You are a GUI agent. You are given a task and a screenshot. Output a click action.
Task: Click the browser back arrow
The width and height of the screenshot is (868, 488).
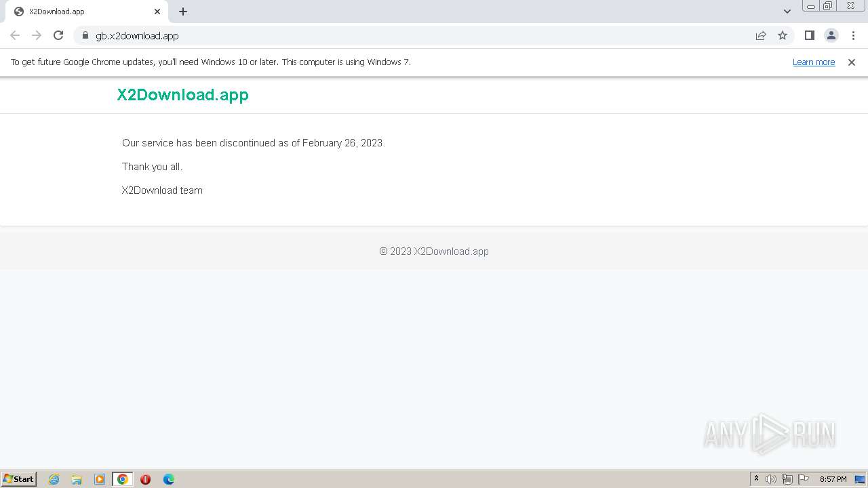click(15, 35)
